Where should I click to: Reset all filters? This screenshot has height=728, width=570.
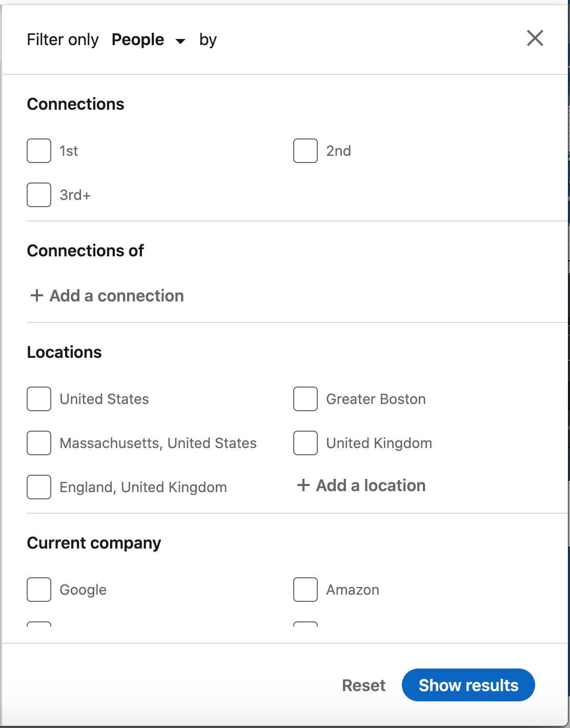tap(363, 685)
